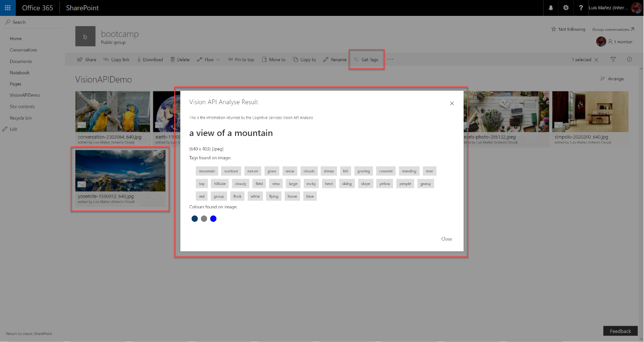Open the Arrange sort dropdown

tap(612, 78)
